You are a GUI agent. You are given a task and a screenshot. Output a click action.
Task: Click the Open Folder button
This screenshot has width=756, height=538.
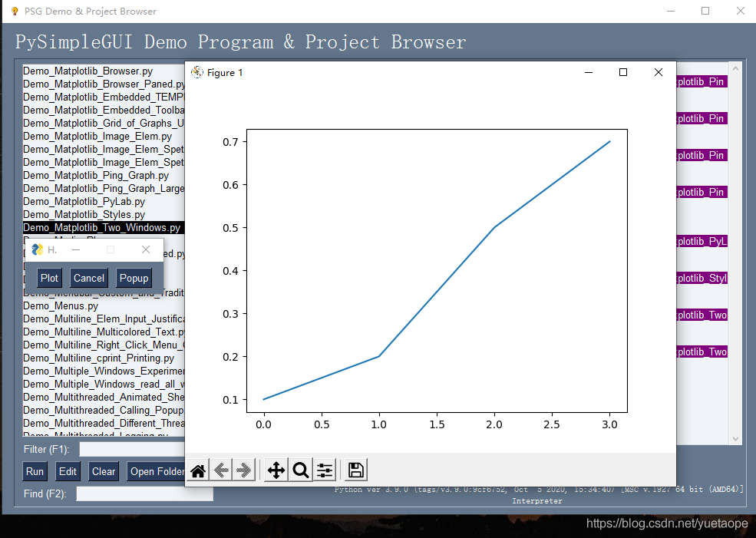[157, 471]
